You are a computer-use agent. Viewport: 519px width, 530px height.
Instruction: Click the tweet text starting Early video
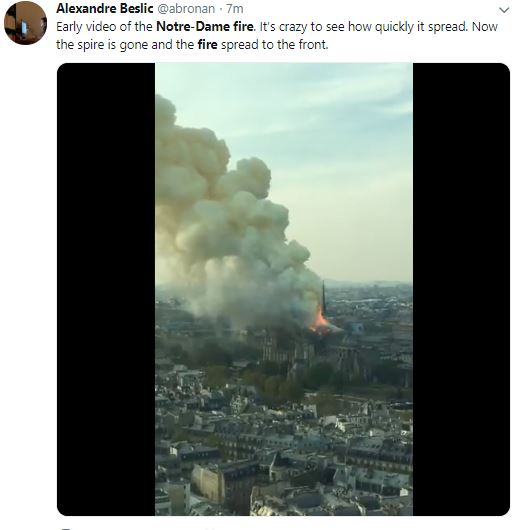click(277, 35)
